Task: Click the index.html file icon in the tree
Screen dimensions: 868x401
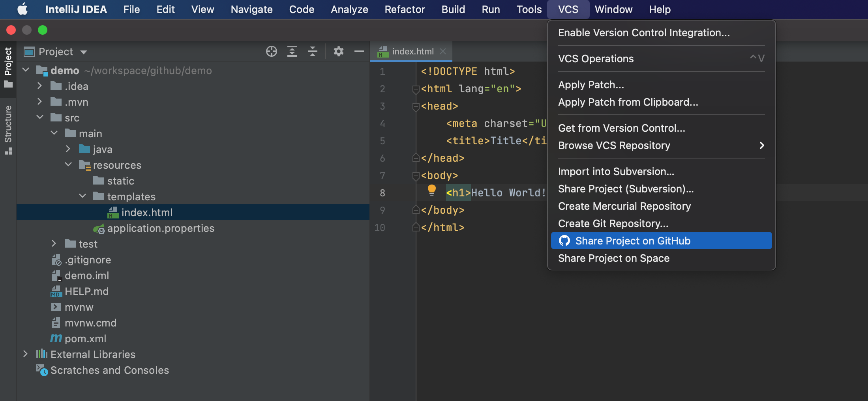Action: (113, 213)
